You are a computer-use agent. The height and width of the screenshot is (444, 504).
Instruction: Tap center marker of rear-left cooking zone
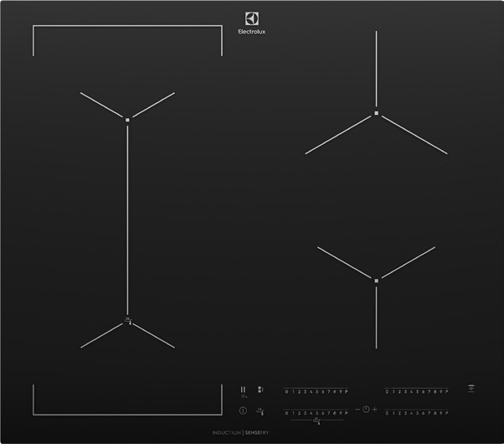[x=127, y=120]
